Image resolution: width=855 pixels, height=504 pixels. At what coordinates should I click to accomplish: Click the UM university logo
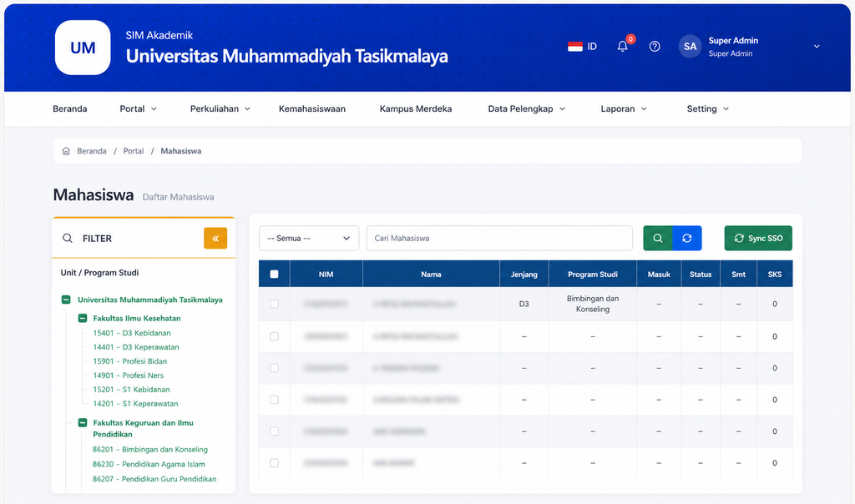tap(83, 48)
